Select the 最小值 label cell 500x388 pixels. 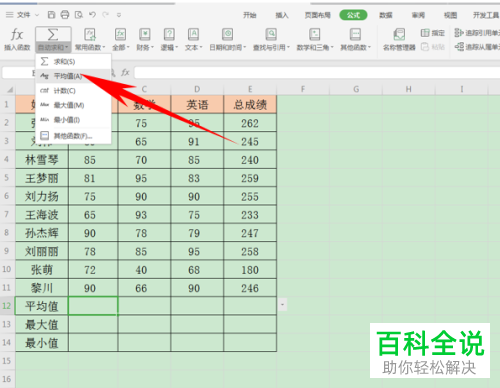pyautogui.click(x=42, y=342)
